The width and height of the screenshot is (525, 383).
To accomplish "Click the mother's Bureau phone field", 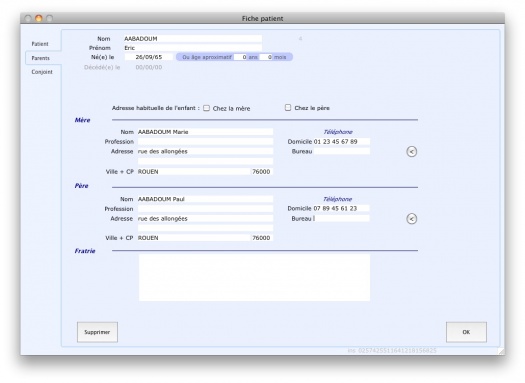I will point(342,151).
